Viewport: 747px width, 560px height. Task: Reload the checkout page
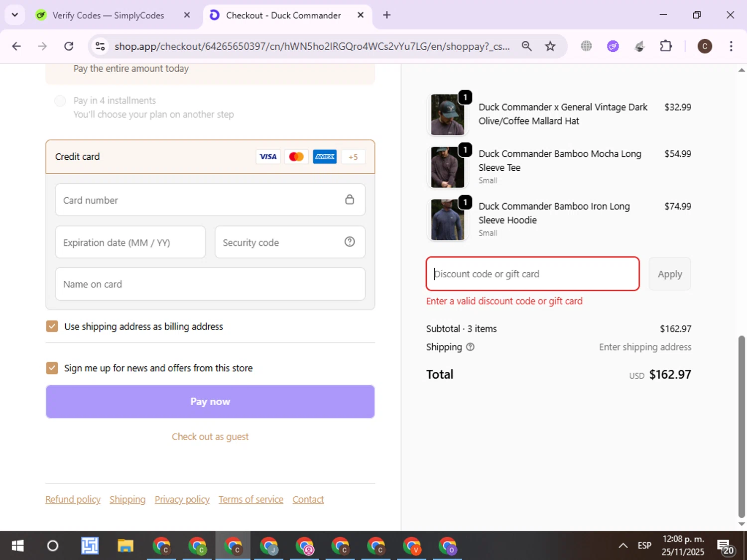pyautogui.click(x=69, y=46)
